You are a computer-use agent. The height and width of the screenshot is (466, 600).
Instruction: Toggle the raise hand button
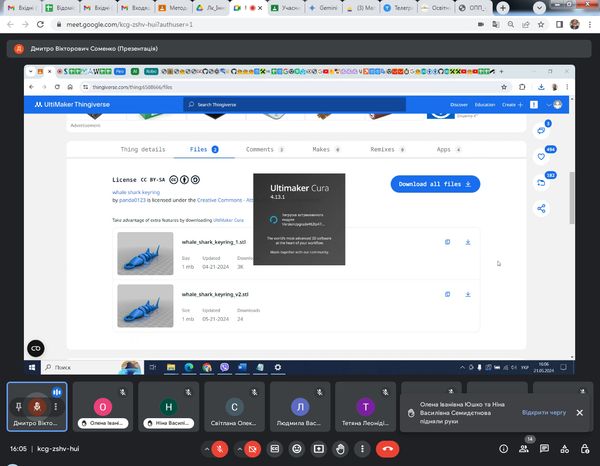coord(340,449)
